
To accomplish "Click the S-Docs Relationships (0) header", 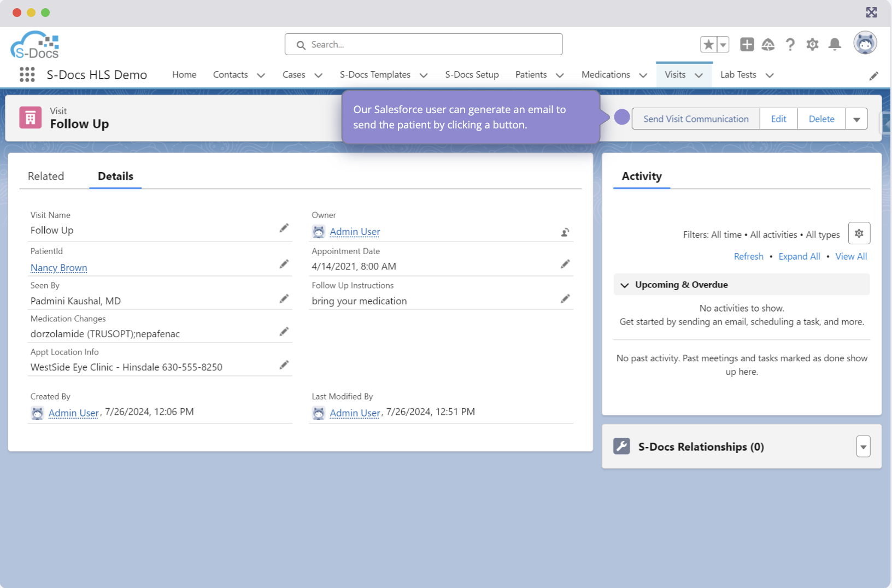I will pos(701,447).
